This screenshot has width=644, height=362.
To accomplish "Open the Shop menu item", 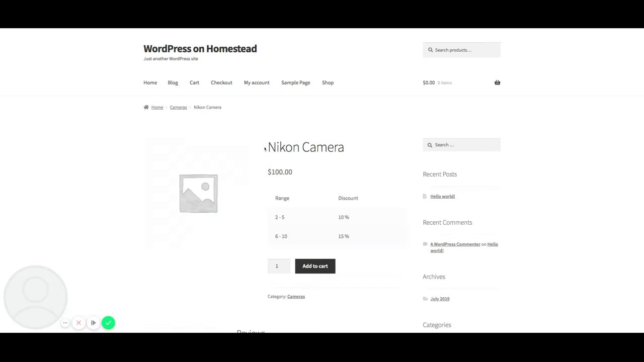I will click(328, 82).
